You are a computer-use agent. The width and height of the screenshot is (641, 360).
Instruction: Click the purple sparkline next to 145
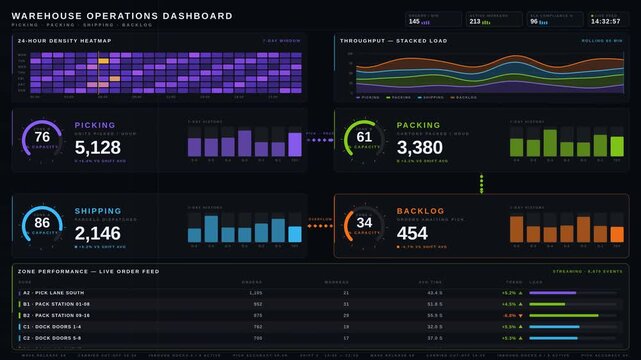[x=426, y=22]
